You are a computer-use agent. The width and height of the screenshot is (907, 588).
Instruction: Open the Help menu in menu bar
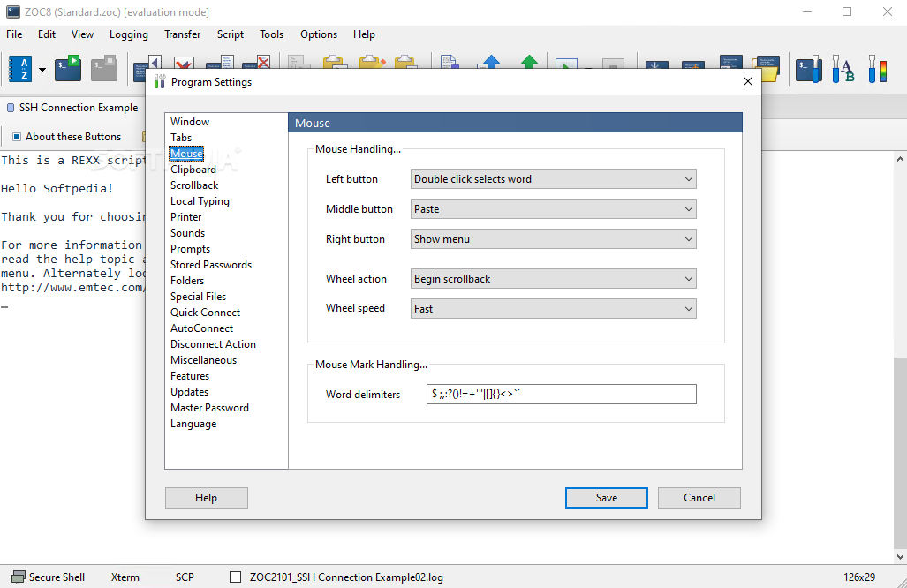364,34
